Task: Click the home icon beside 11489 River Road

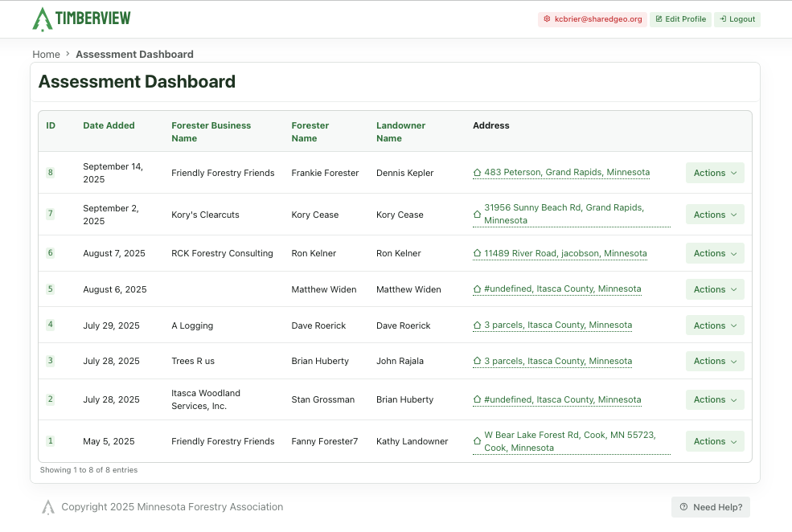Action: coord(478,253)
